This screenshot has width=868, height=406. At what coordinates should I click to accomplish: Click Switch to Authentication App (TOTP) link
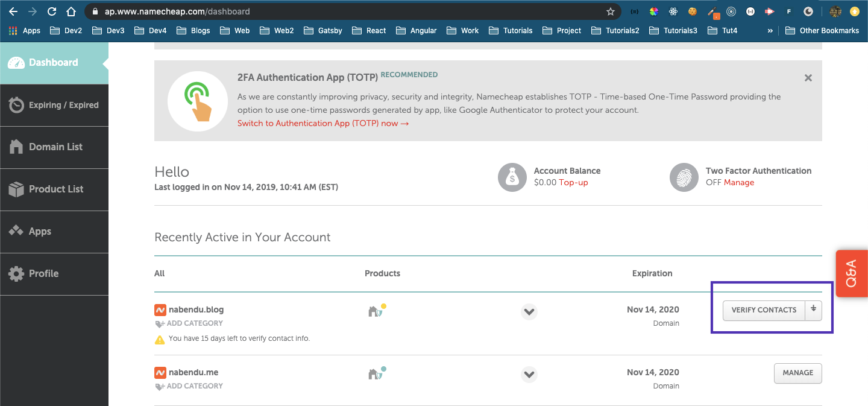pyautogui.click(x=323, y=123)
